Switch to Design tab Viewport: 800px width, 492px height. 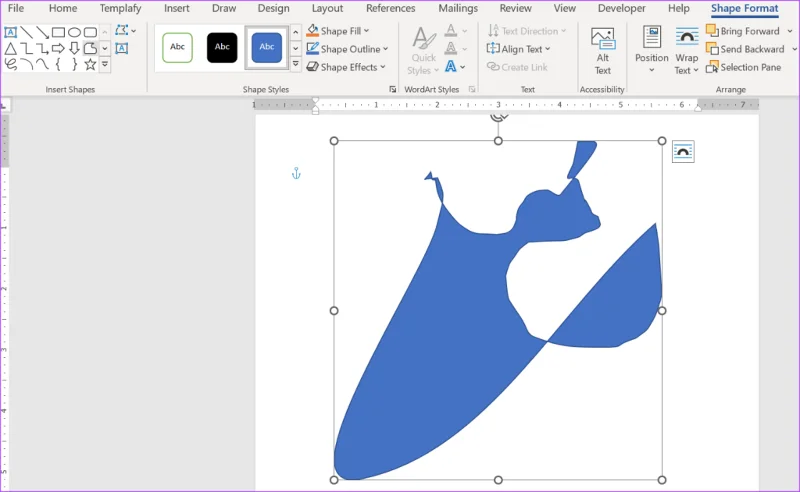[x=273, y=8]
